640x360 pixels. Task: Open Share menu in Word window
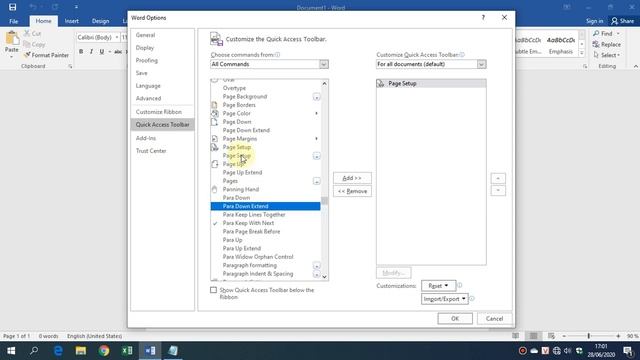click(x=622, y=21)
